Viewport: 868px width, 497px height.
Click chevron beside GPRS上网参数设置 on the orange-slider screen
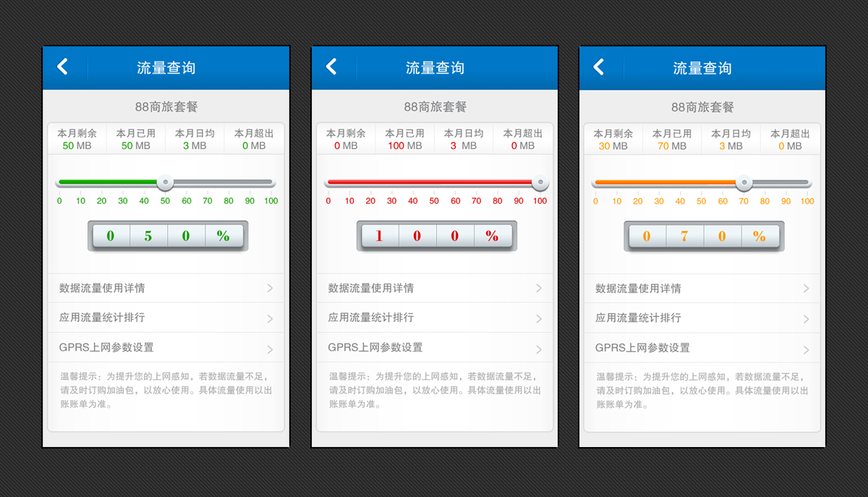[807, 349]
